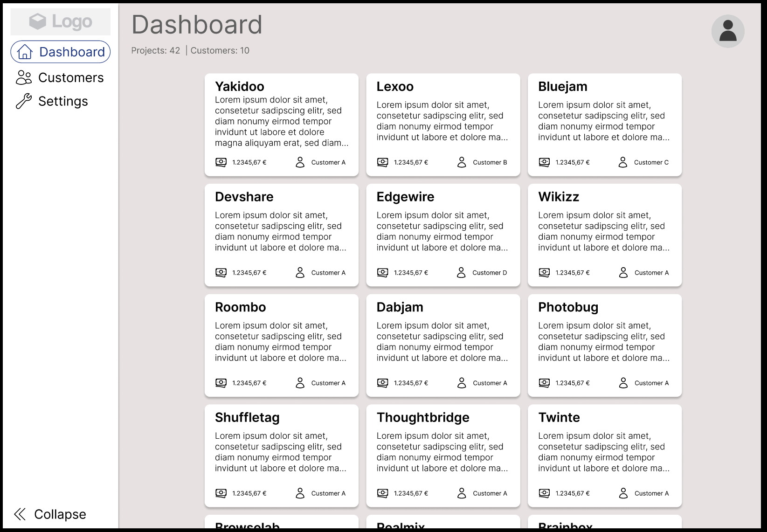This screenshot has width=767, height=532.
Task: Click the person icon on Lexoo card
Action: tap(462, 162)
